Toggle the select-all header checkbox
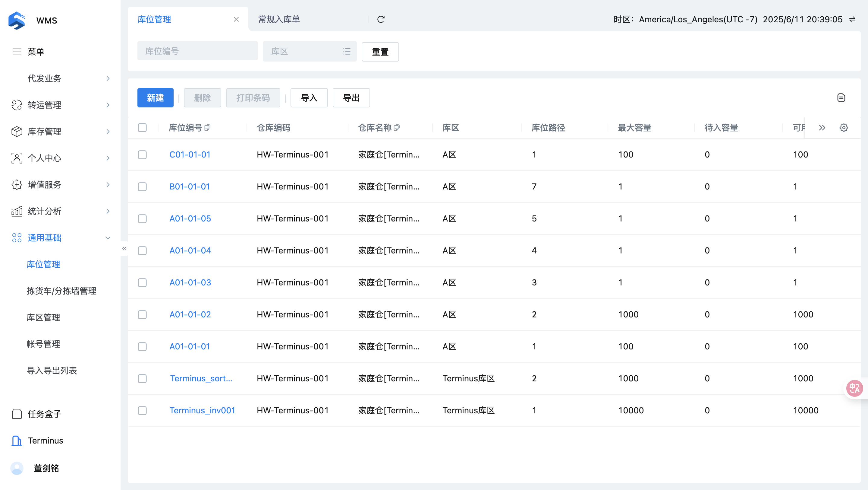 (x=142, y=128)
